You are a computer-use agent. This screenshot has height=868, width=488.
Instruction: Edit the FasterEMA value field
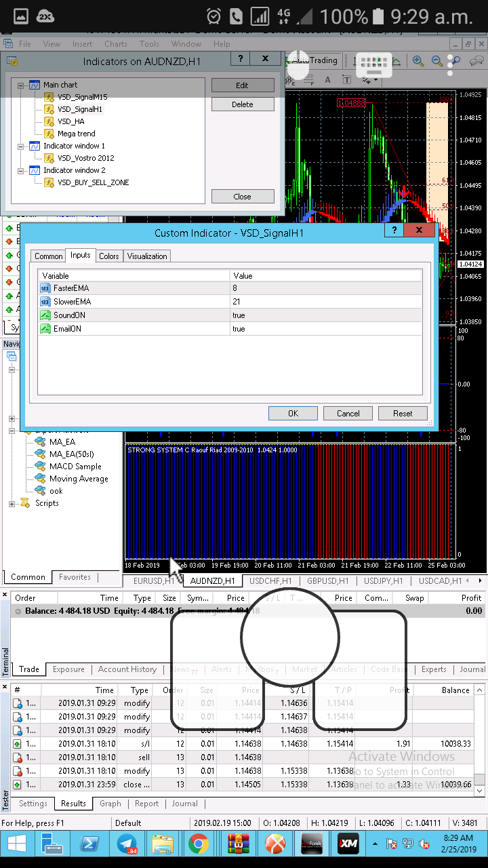pyautogui.click(x=326, y=288)
